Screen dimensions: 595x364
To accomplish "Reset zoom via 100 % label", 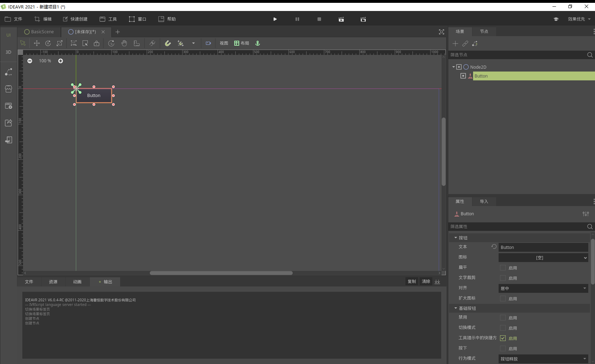I will [x=45, y=61].
